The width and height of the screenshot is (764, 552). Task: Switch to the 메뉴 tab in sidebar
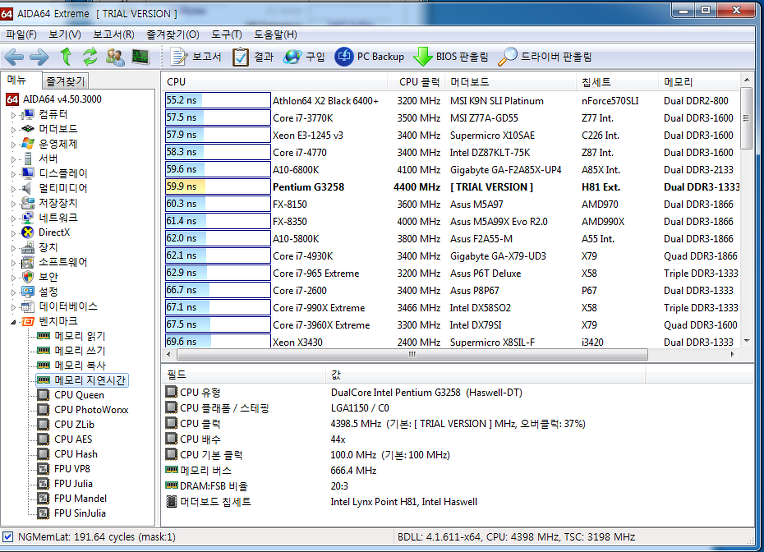(x=17, y=80)
